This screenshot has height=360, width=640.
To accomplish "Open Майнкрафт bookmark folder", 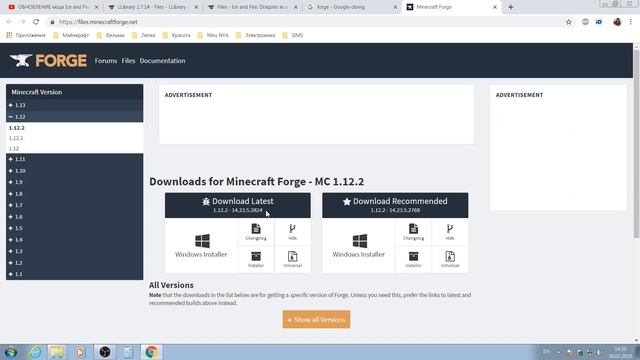I will (x=71, y=36).
